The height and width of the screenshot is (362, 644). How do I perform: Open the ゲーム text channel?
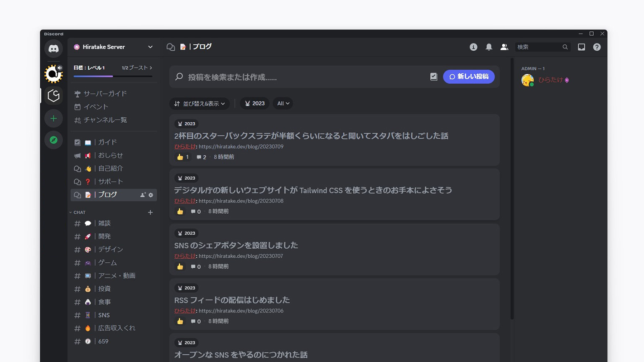click(x=114, y=263)
